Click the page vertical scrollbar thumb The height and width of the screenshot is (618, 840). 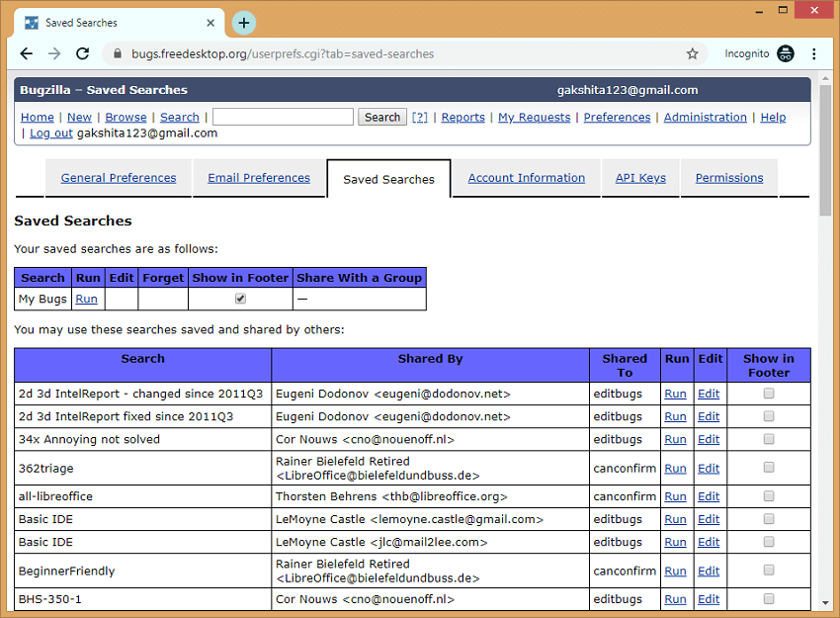825,150
